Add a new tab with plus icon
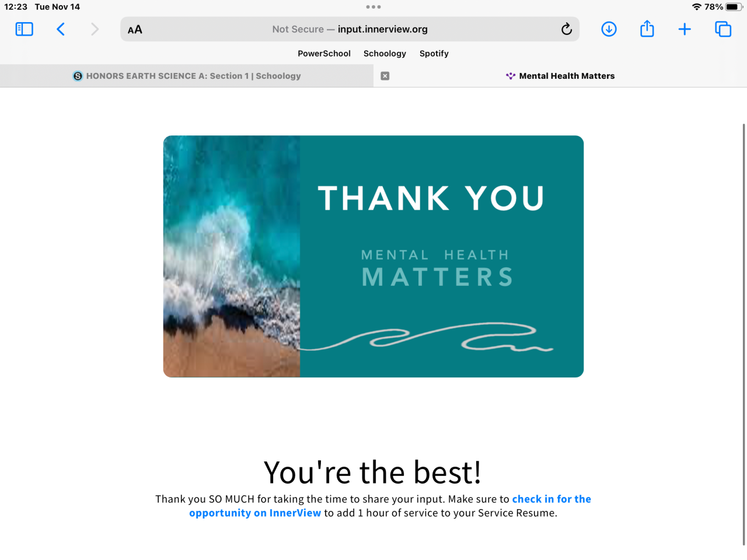The image size is (747, 560). (x=685, y=29)
